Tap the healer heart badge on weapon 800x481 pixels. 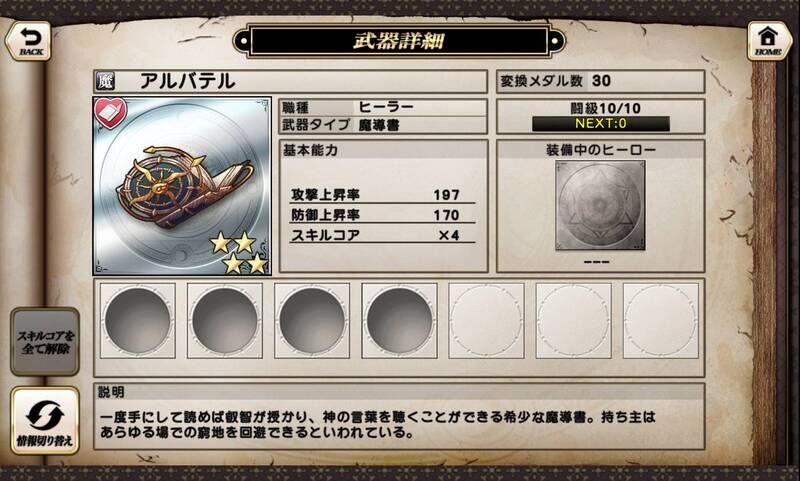(111, 113)
